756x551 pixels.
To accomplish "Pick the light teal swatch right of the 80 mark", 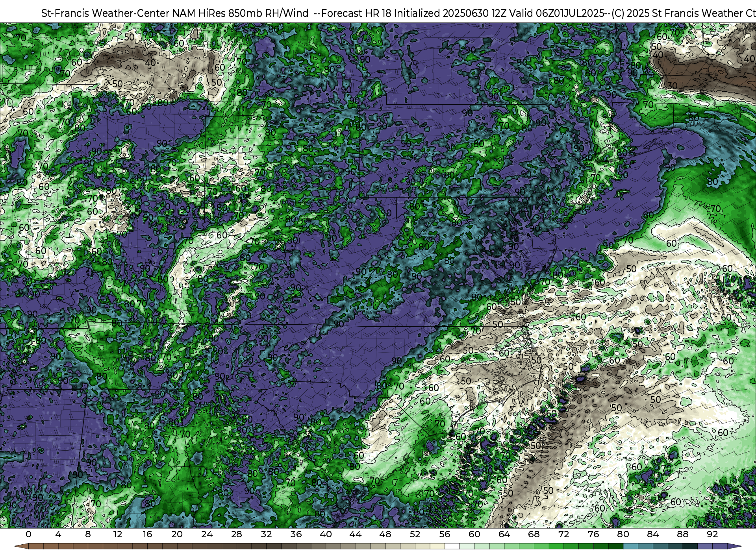I will pyautogui.click(x=630, y=546).
